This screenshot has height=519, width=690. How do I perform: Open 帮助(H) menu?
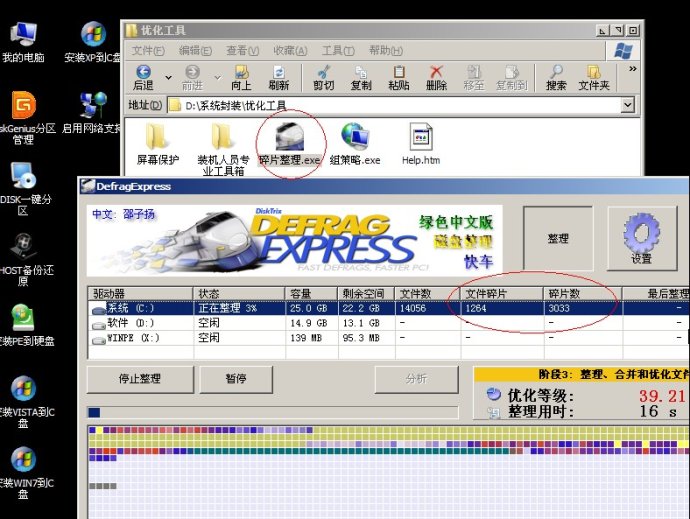(x=386, y=51)
